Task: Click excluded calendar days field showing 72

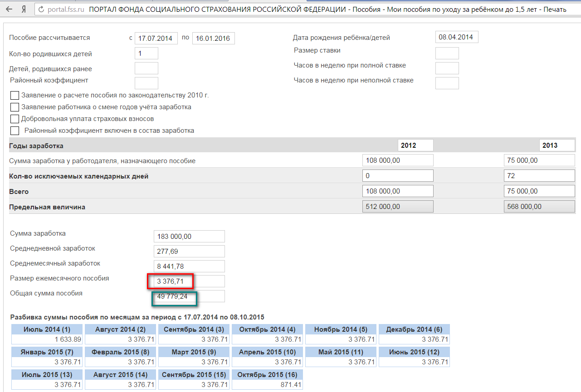Action: pyautogui.click(x=539, y=176)
